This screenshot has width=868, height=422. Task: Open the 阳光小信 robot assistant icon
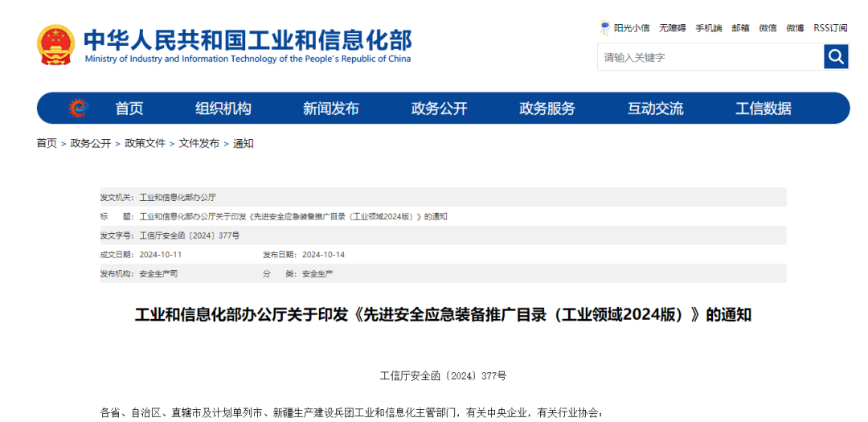point(605,27)
